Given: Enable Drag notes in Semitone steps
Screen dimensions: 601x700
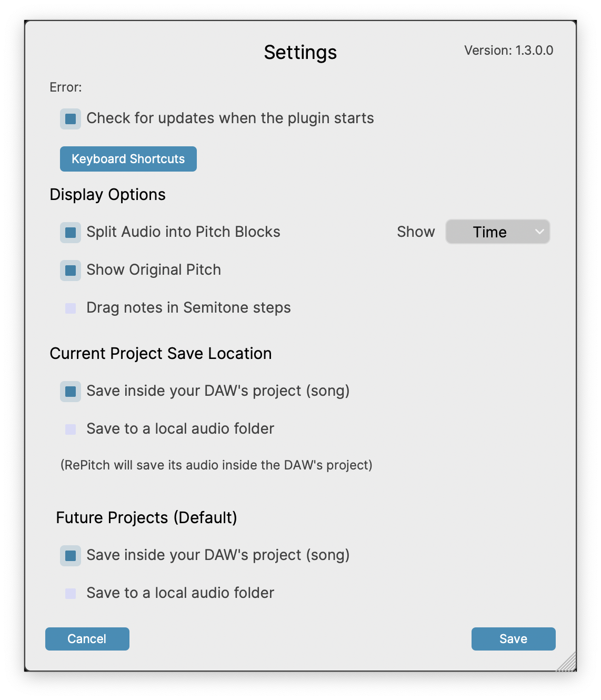Looking at the screenshot, I should click(71, 308).
